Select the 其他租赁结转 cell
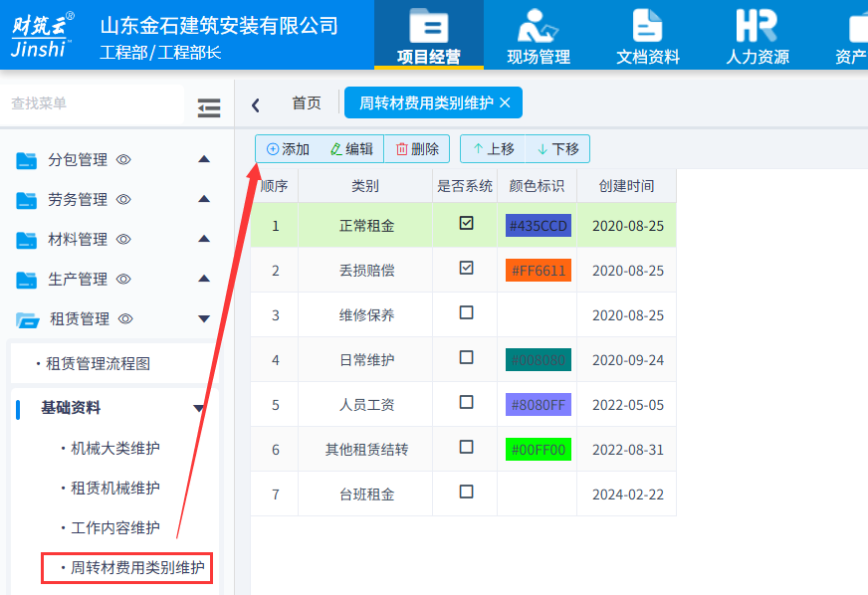This screenshot has width=868, height=595. (366, 450)
